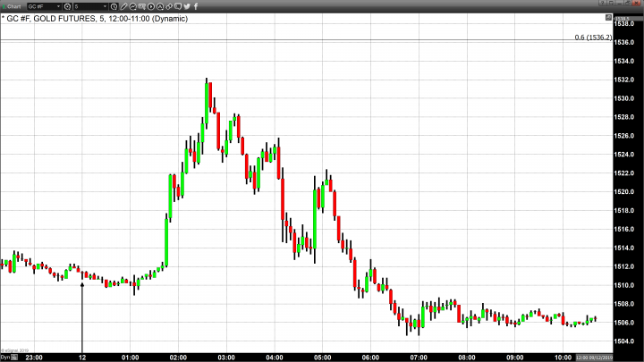The width and height of the screenshot is (644, 362).
Task: Click the 07:00 time axis label
Action: [x=419, y=358]
